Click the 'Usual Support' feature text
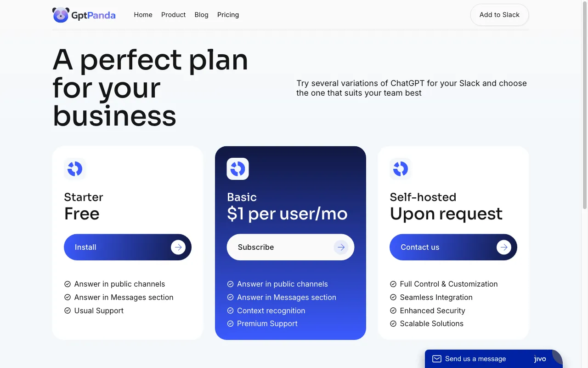Viewport: 588px width, 368px height. pyautogui.click(x=99, y=310)
